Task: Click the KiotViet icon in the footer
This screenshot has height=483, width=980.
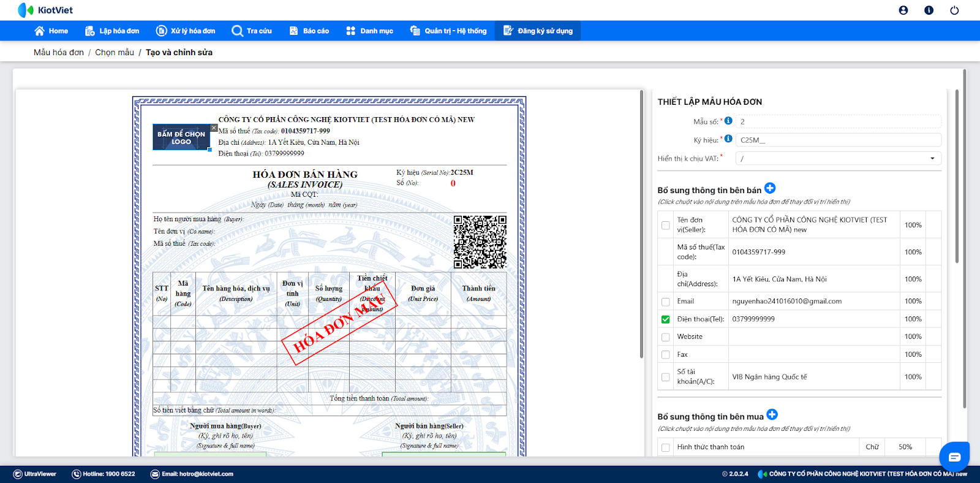Action: (x=763, y=474)
